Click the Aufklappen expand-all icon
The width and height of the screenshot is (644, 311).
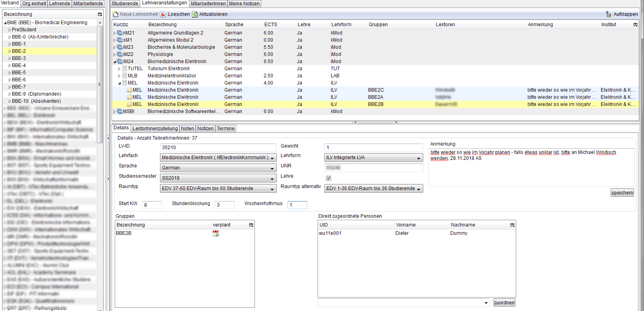click(x=609, y=14)
